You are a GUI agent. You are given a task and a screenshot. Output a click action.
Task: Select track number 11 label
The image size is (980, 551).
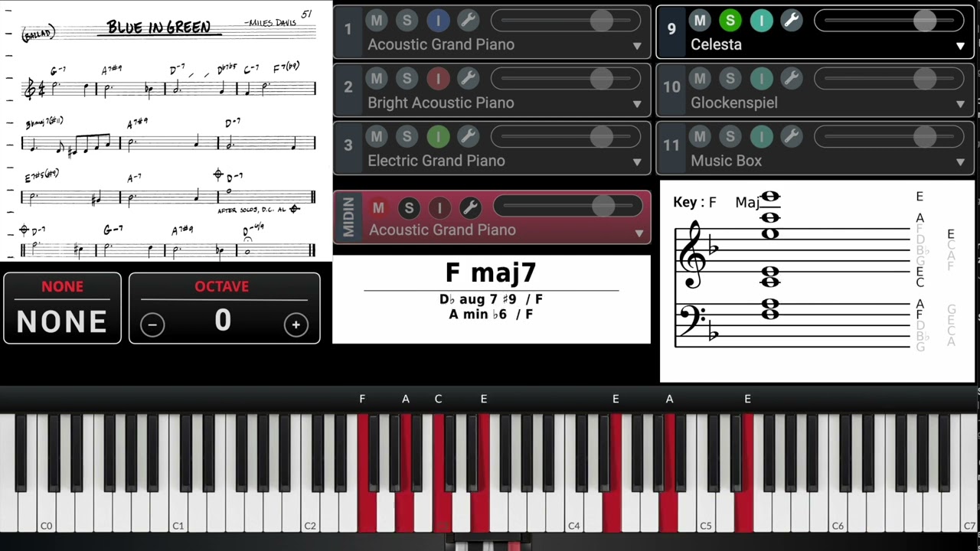[671, 145]
